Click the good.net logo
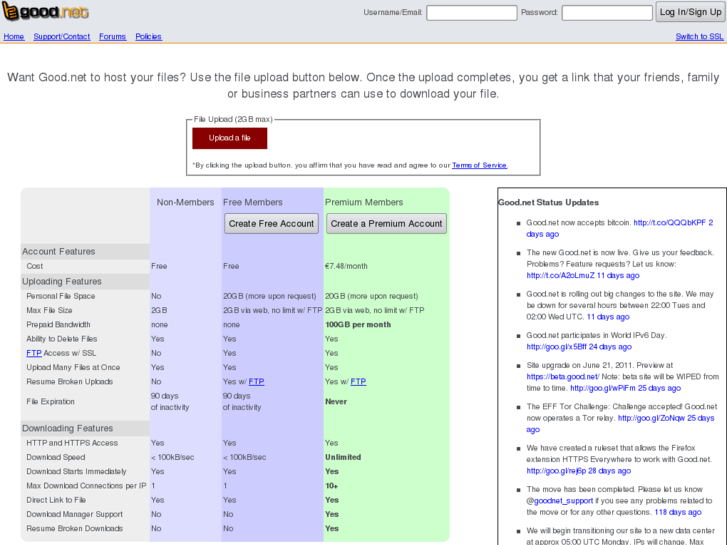The image size is (727, 545). click(45, 12)
